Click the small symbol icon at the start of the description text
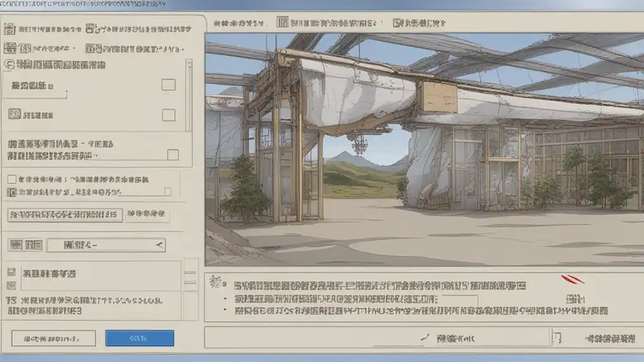Screen dimensions: 644x362 tap(214, 282)
